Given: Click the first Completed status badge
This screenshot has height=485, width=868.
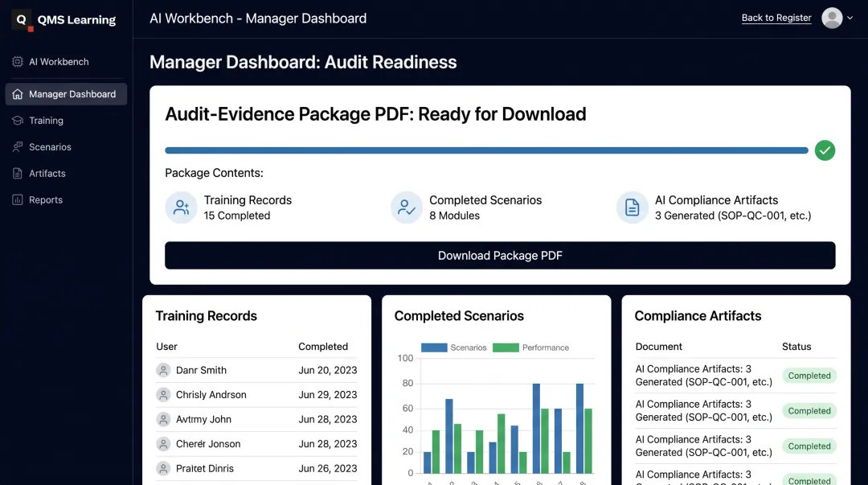Looking at the screenshot, I should [x=809, y=376].
